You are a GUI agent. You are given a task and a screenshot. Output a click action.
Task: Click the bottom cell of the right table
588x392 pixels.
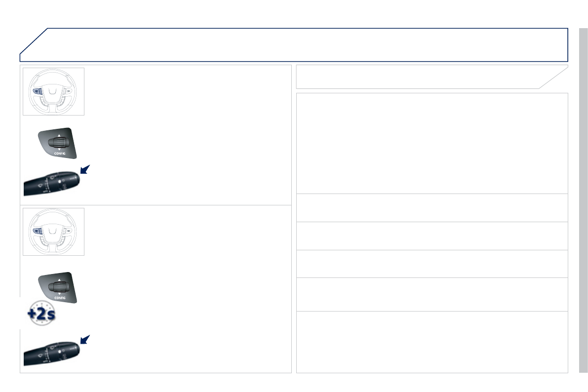pyautogui.click(x=432, y=342)
